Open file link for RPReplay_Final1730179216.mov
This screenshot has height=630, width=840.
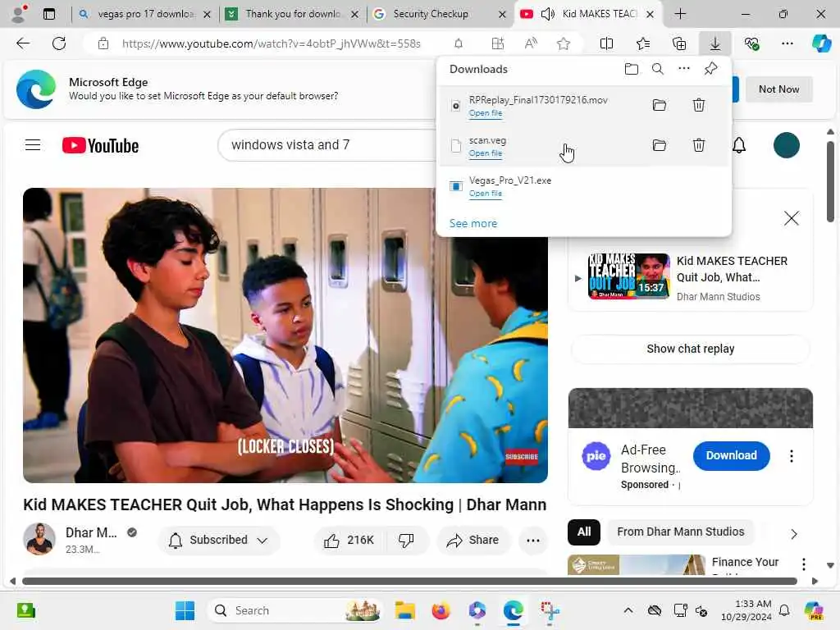coord(486,113)
